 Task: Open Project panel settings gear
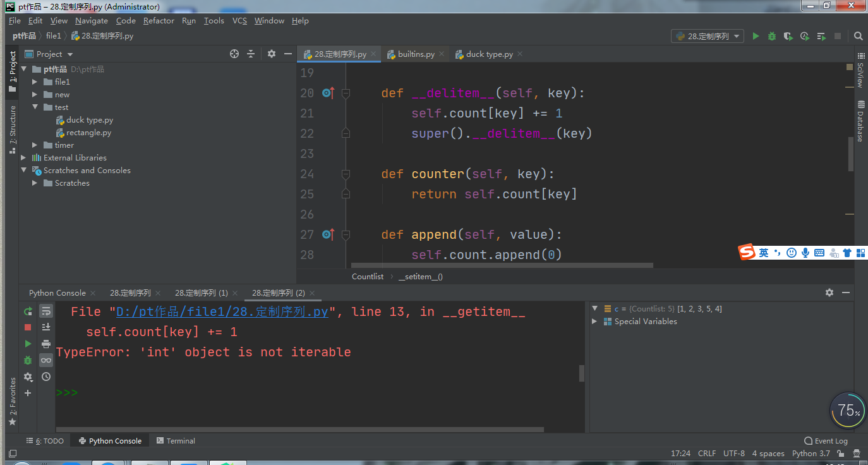(272, 54)
